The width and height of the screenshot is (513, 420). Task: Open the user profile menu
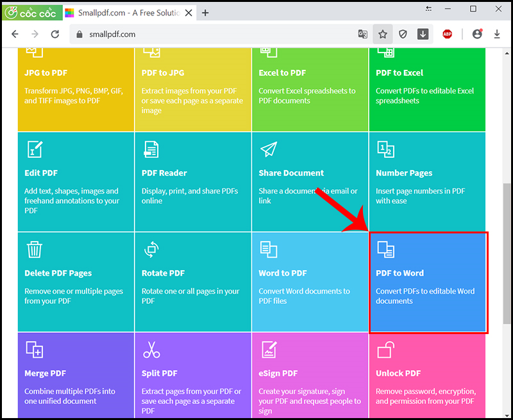[476, 34]
